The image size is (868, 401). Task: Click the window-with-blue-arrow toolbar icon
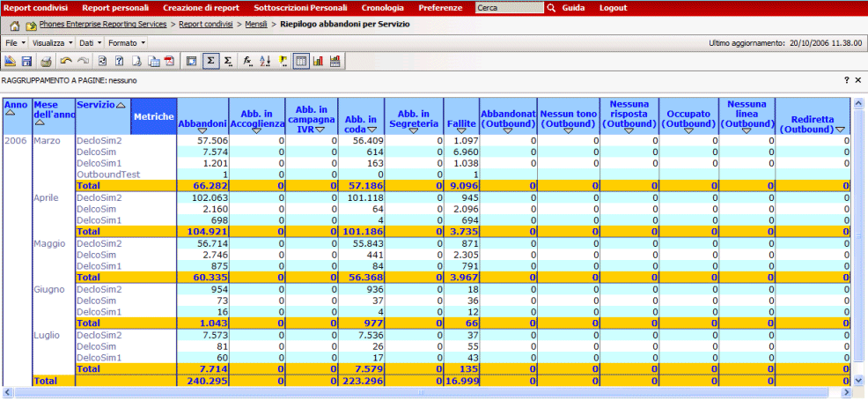point(192,62)
